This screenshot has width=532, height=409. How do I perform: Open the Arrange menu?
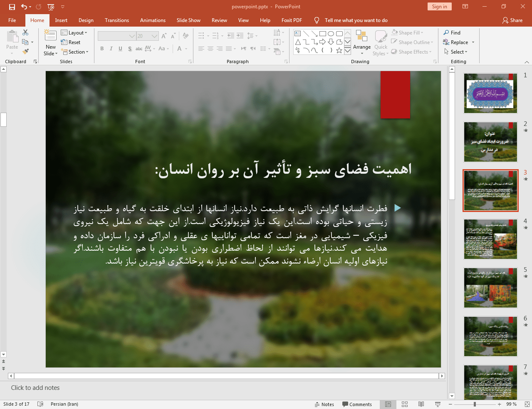tap(361, 42)
